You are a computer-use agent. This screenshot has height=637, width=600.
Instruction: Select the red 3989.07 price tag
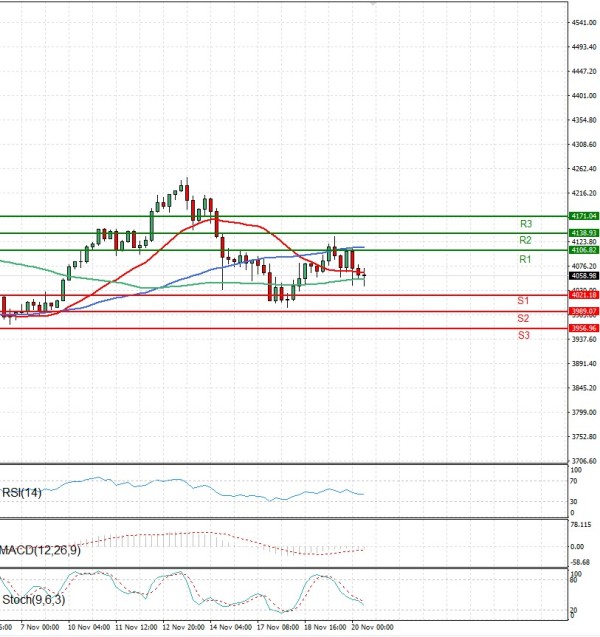coord(583,311)
